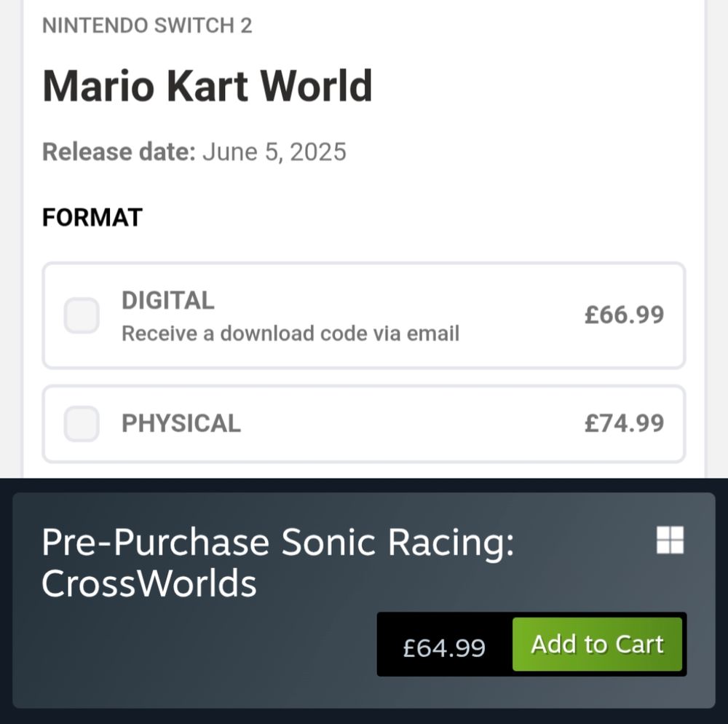Click the June 5, 2025 date text
Screen dimensions: 728x724
pyautogui.click(x=274, y=152)
